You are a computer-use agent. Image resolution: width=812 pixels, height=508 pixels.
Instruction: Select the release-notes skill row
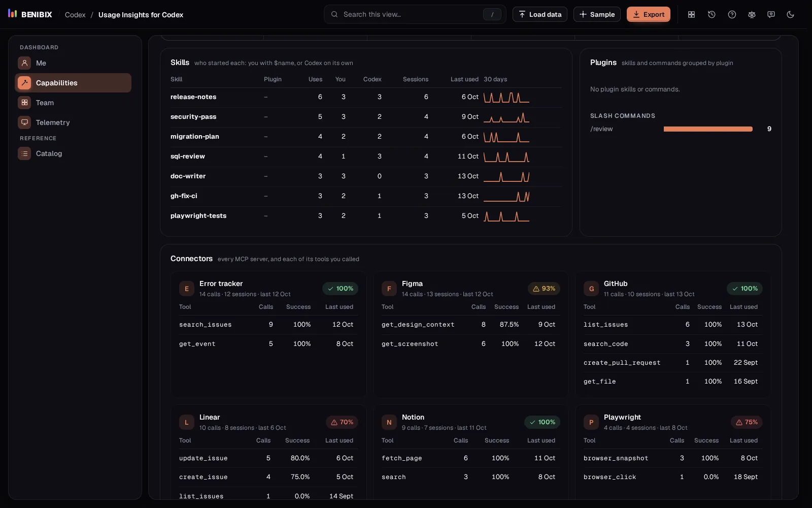click(366, 97)
